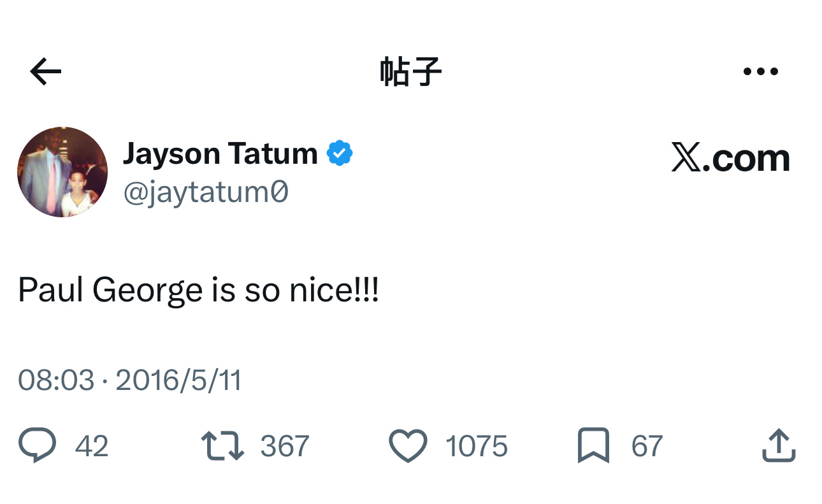Repost using the retweet arrows icon

222,445
